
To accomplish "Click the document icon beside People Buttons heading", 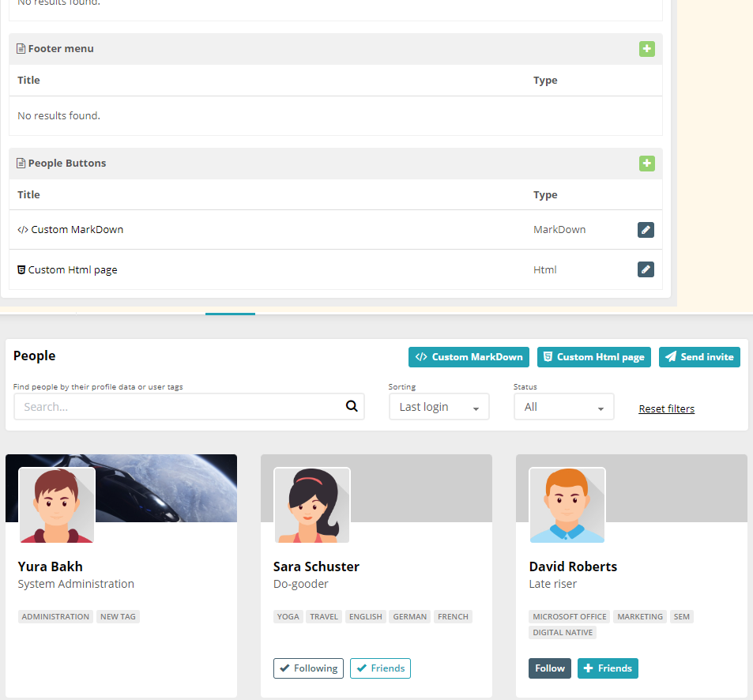I will [20, 163].
